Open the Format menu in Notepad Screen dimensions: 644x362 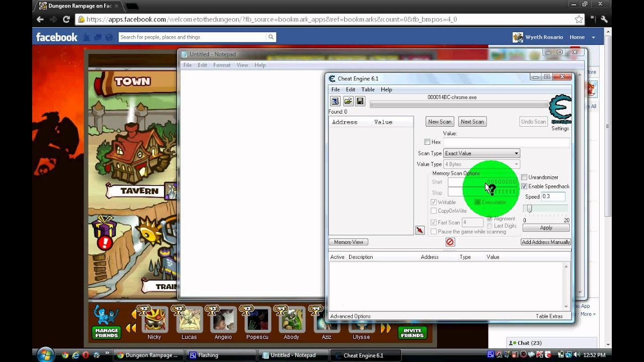click(x=222, y=65)
